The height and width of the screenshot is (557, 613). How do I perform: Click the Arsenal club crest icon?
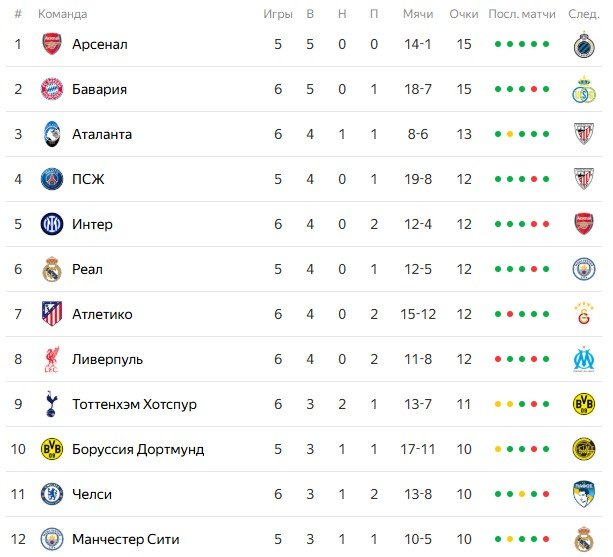click(51, 44)
